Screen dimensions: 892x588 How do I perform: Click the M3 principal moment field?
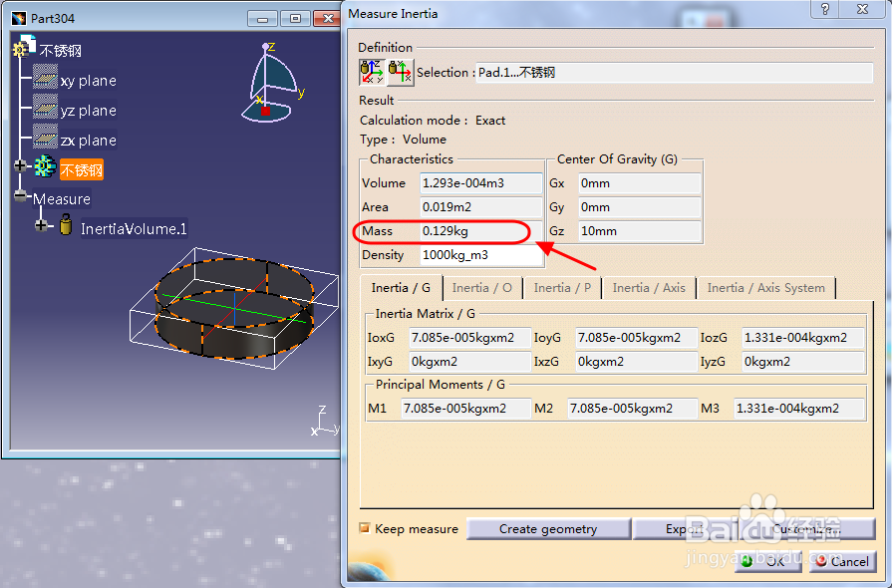tap(799, 409)
